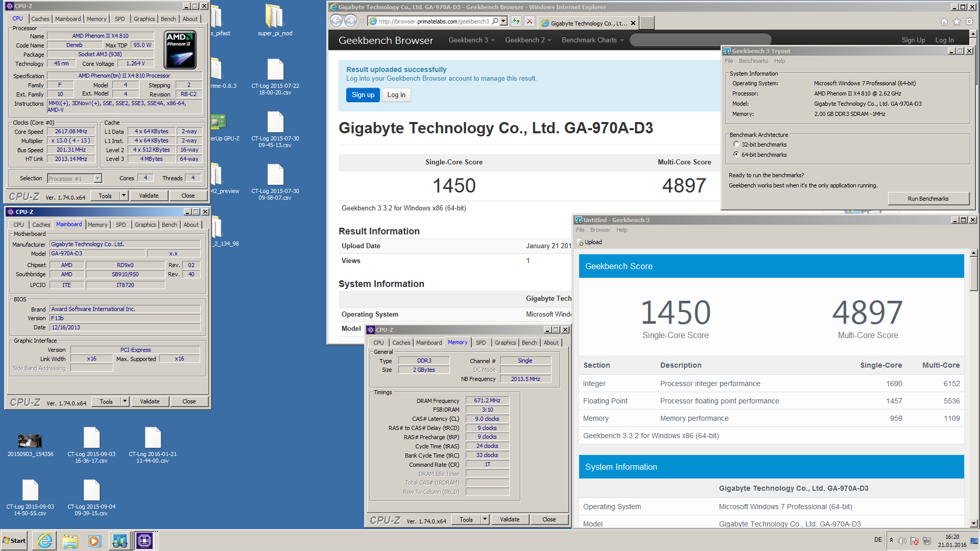
Task: Click Sign Up link in navbar
Action: [x=913, y=40]
